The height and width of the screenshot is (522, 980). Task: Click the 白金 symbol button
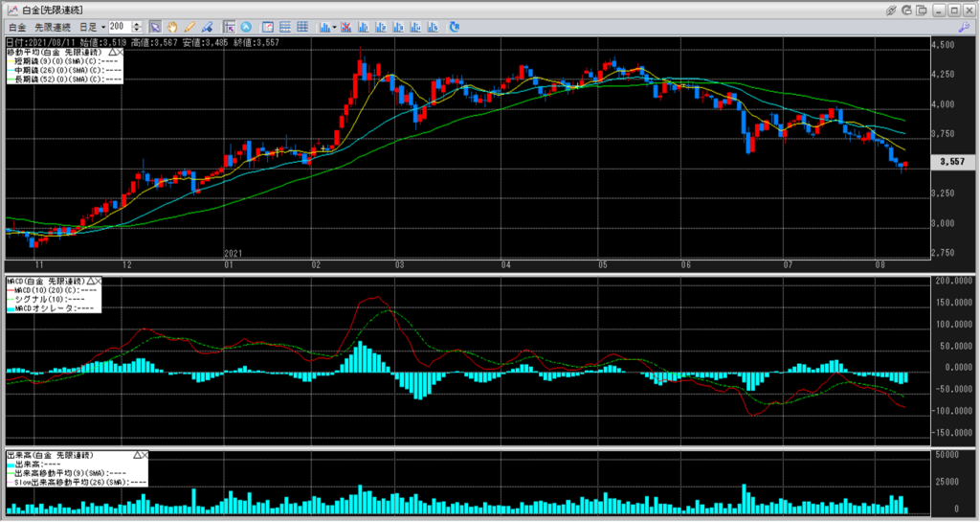pos(17,27)
